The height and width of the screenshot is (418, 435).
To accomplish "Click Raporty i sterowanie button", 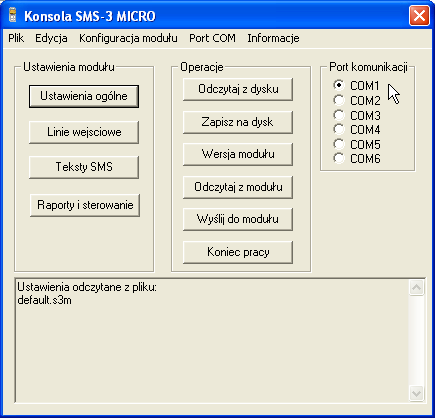I will (x=85, y=205).
